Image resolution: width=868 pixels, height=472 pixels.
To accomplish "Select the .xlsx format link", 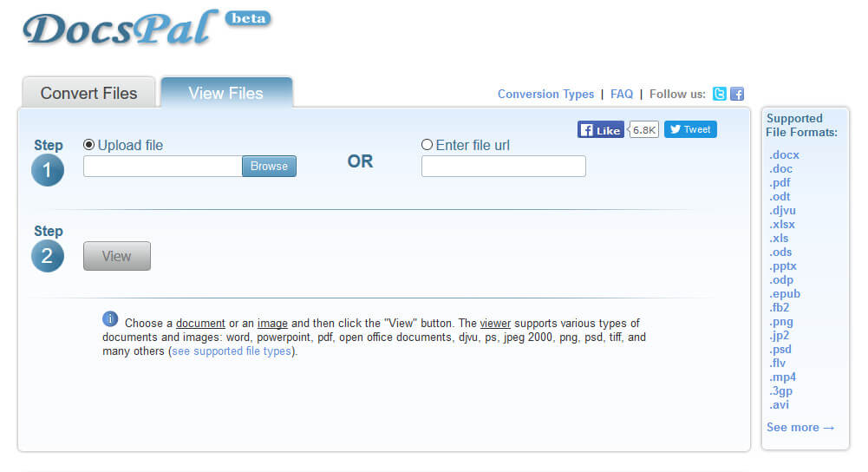I will coord(781,225).
